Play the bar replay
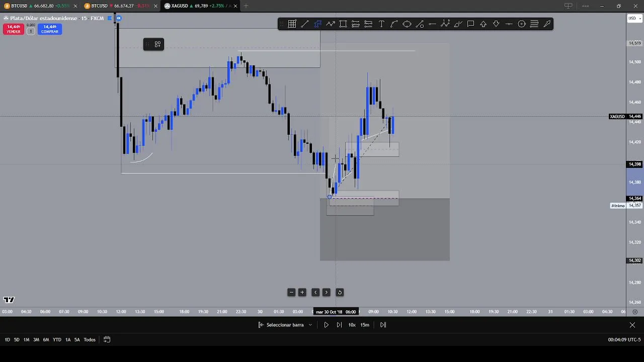Viewport: 644px width, 362px height. click(326, 325)
